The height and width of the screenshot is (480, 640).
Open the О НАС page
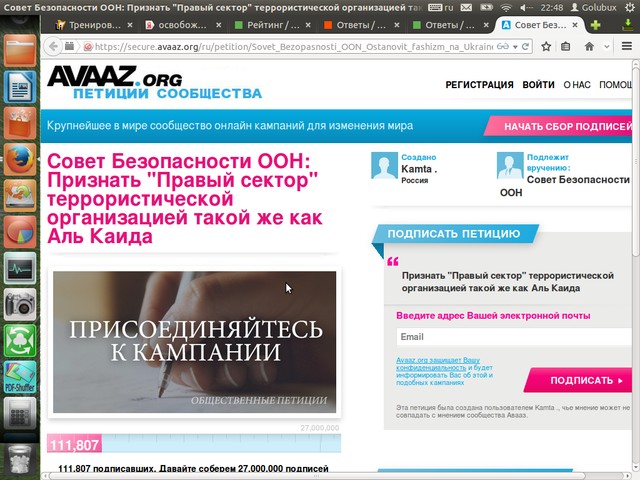pos(577,84)
